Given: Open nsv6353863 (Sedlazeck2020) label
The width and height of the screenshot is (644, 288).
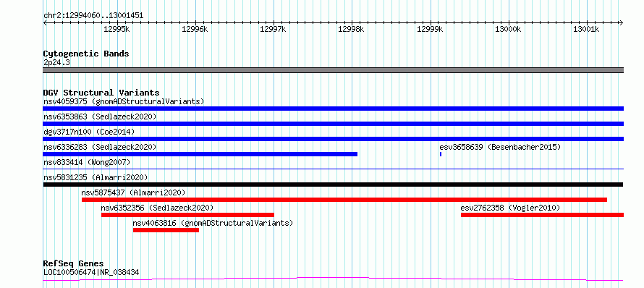Looking at the screenshot, I should (100, 117).
